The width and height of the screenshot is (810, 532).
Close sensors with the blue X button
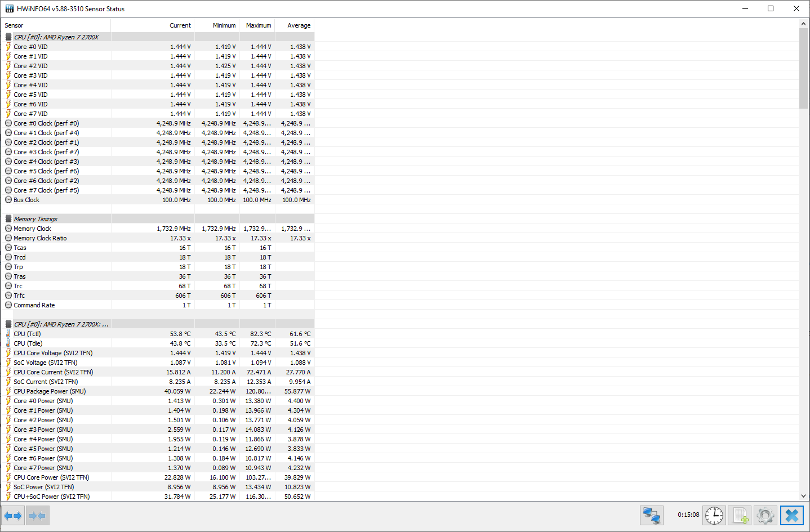point(792,515)
